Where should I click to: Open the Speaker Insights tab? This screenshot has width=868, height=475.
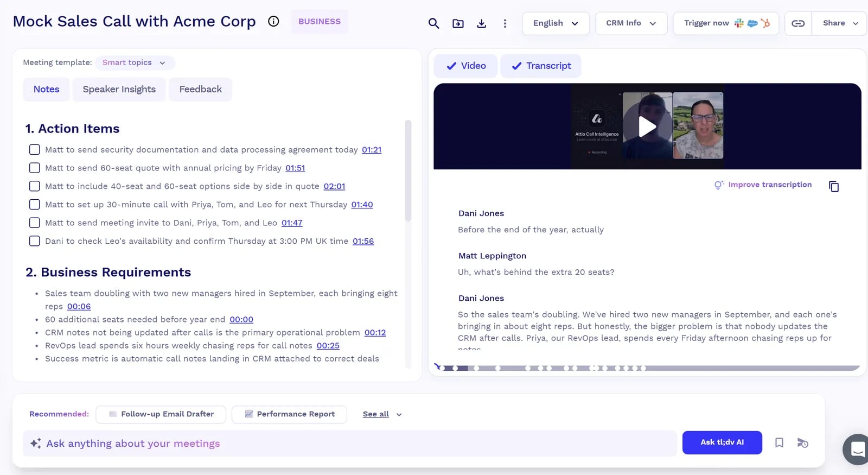pos(119,90)
